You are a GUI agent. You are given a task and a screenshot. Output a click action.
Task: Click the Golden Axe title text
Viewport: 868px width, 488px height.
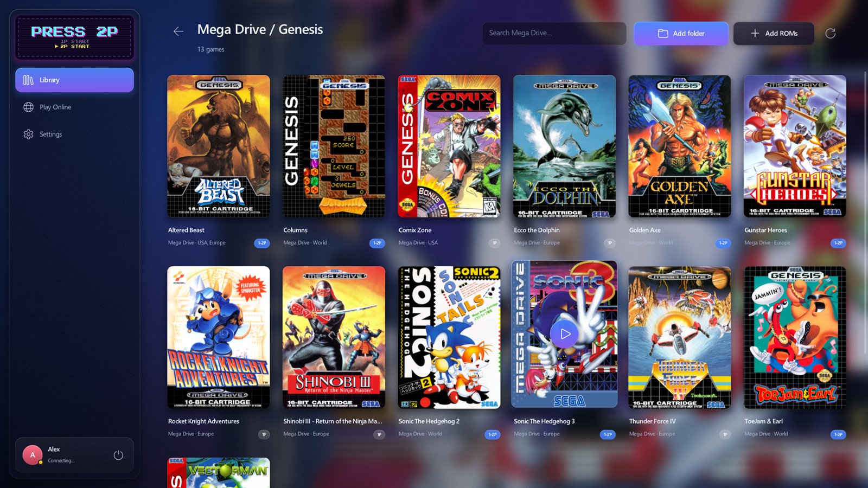pyautogui.click(x=645, y=230)
